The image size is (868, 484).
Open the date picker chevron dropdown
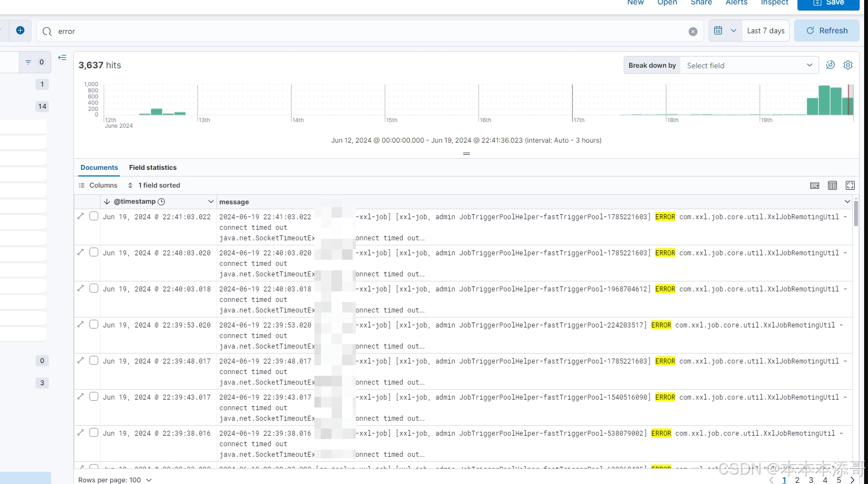point(734,31)
